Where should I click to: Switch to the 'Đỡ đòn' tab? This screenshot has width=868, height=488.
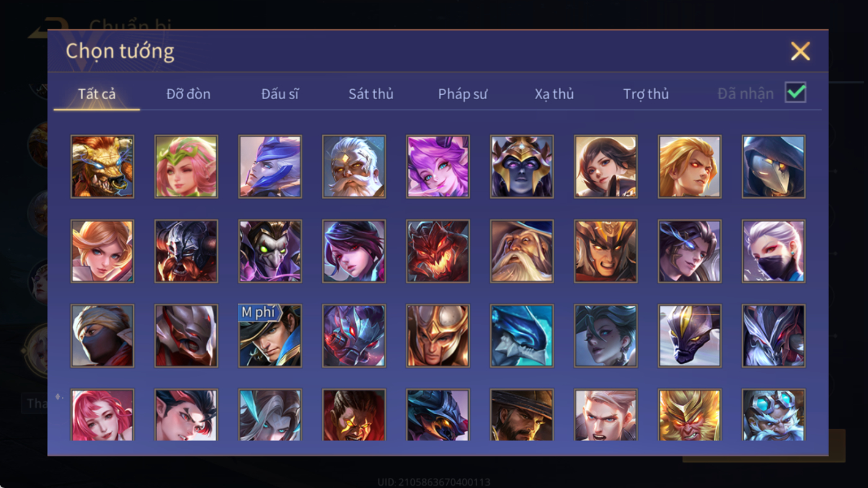pyautogui.click(x=188, y=94)
